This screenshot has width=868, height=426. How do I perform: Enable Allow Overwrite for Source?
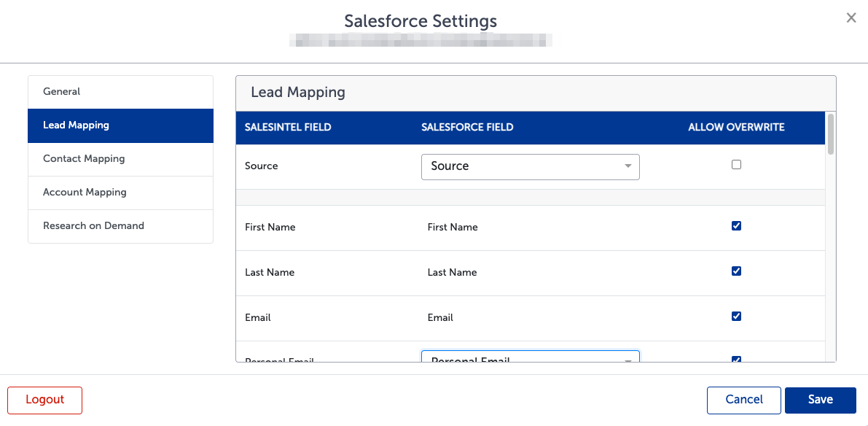click(736, 165)
